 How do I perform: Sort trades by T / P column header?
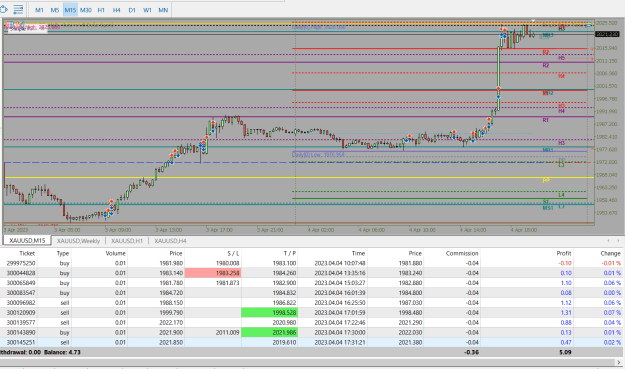(x=290, y=253)
